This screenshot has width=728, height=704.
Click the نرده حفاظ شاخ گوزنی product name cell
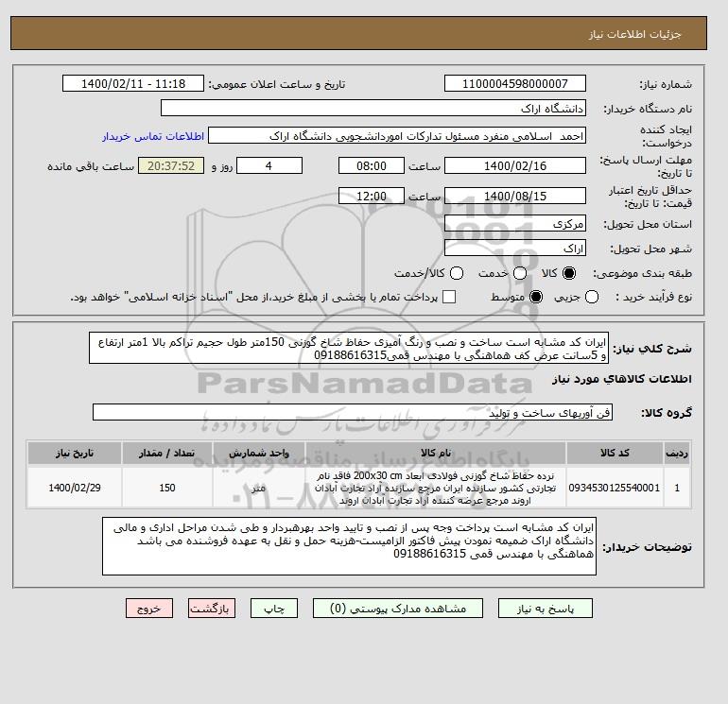point(436,488)
